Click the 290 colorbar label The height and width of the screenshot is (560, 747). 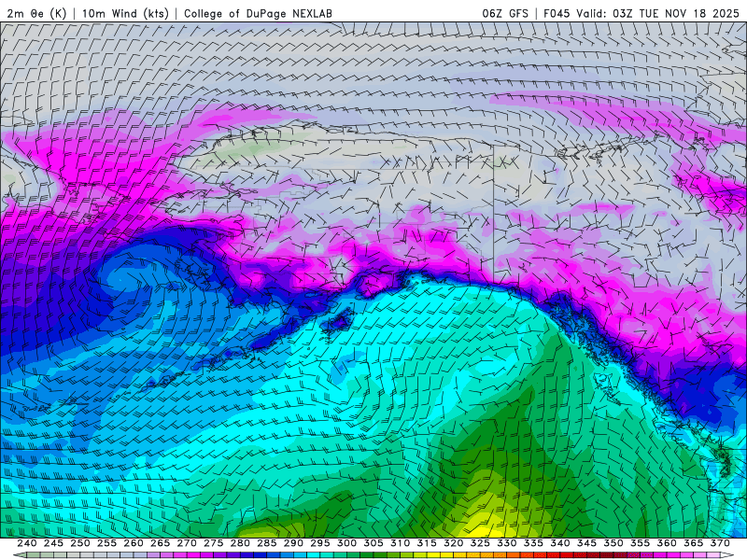[x=293, y=543]
